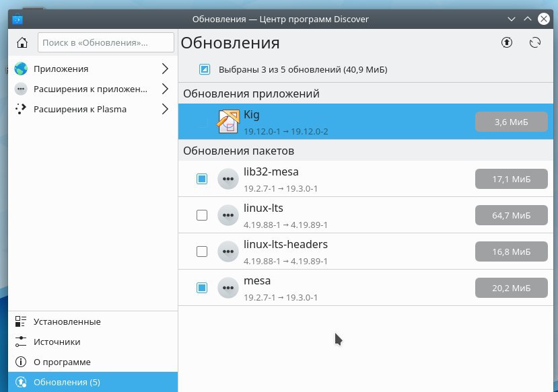This screenshot has width=558, height=392.
Task: Click the Kig update name
Action: pyautogui.click(x=252, y=115)
